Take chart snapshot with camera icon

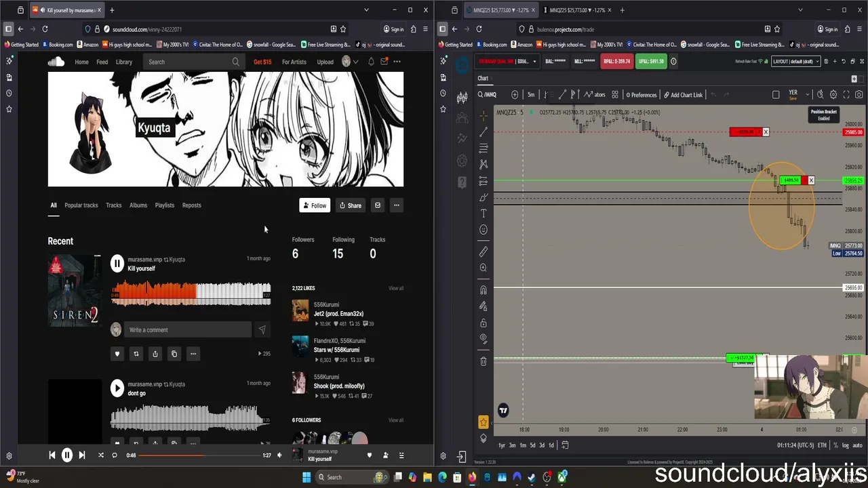[x=859, y=95]
